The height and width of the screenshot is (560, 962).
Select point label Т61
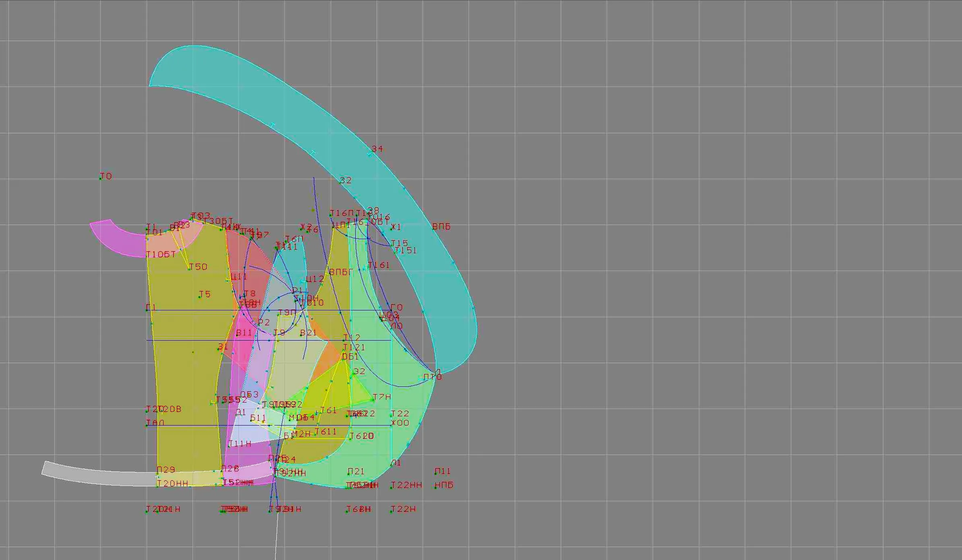[328, 410]
